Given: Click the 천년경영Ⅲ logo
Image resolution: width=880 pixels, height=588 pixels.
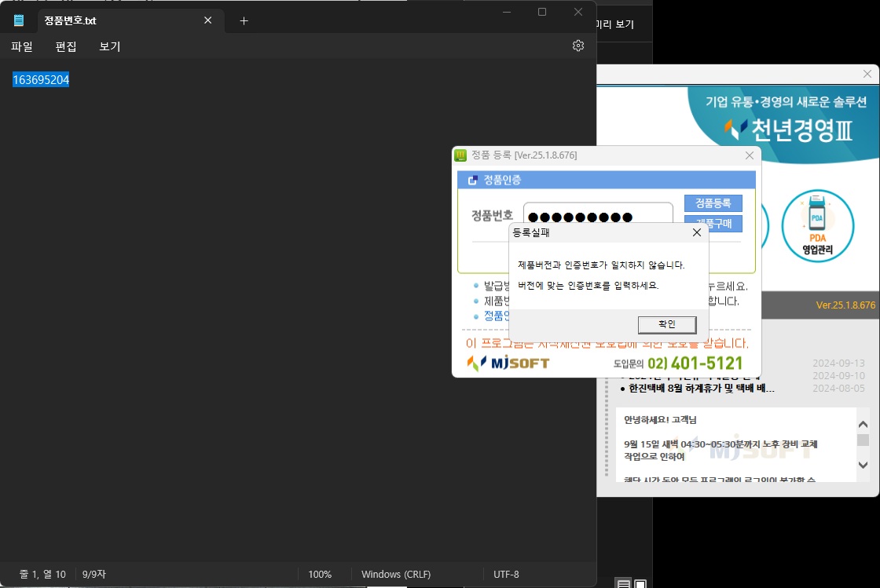Looking at the screenshot, I should pos(789,130).
